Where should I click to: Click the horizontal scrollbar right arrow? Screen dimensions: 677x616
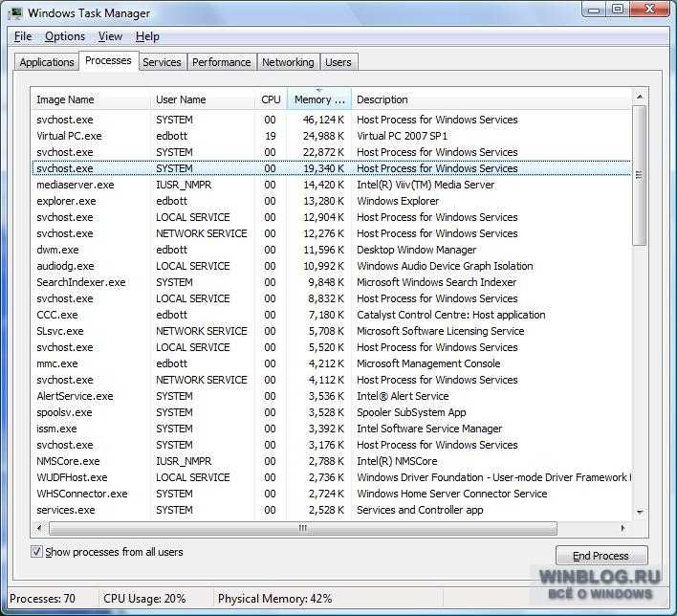622,528
